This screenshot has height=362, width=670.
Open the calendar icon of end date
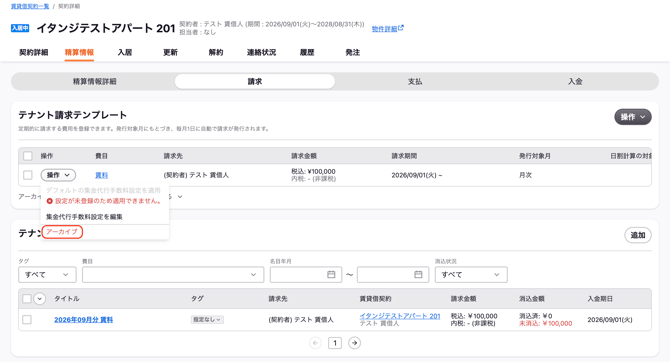[x=418, y=274]
